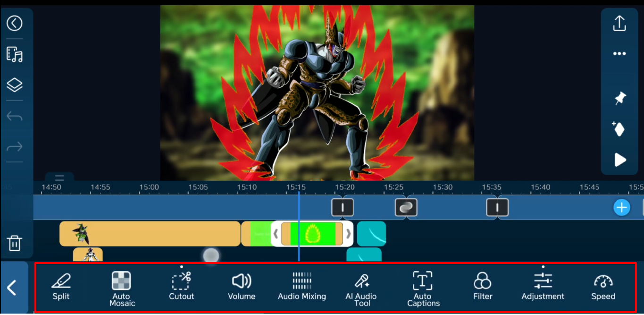Select the Split tool
Screen dimensions: 644x315
click(61, 287)
